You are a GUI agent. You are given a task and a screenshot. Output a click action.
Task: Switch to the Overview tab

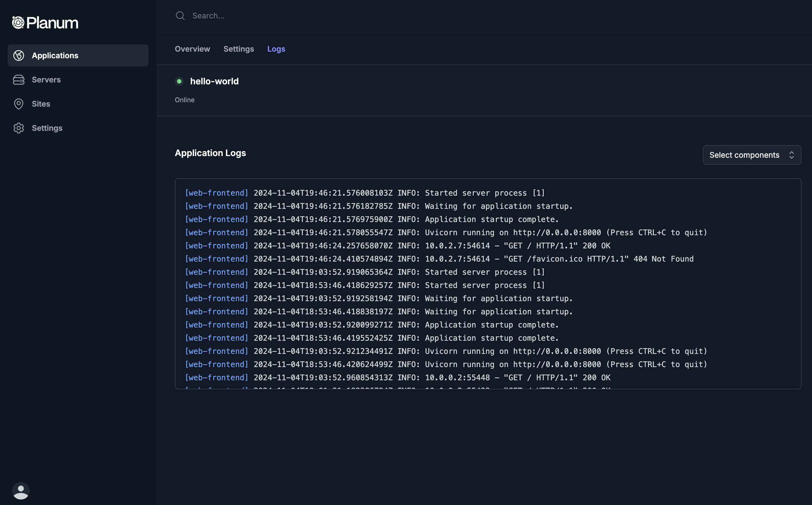pos(192,49)
